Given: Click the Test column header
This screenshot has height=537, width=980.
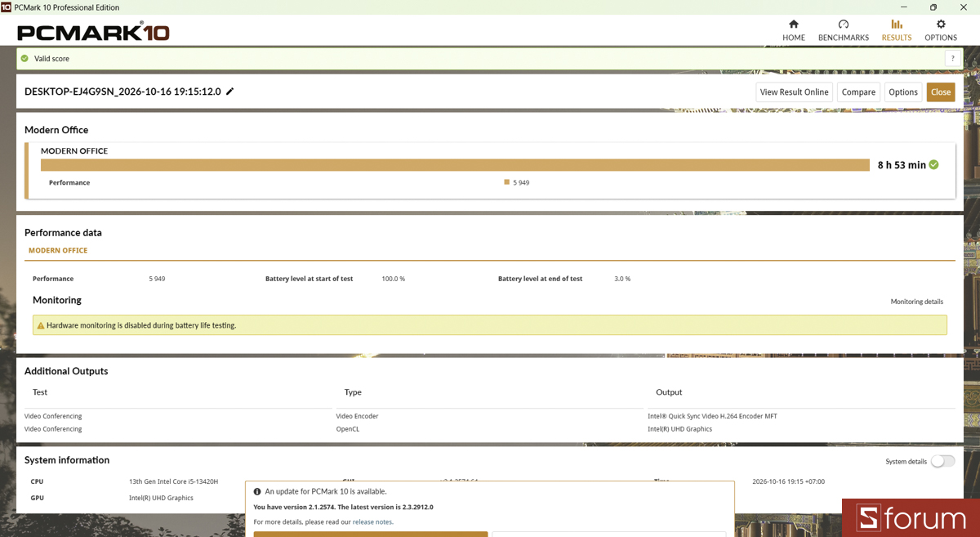Looking at the screenshot, I should pos(40,392).
